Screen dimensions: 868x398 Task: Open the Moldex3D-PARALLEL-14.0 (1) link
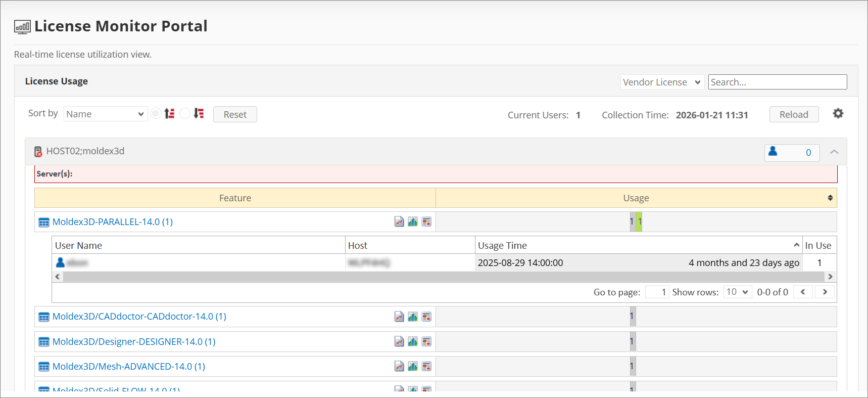tap(113, 222)
